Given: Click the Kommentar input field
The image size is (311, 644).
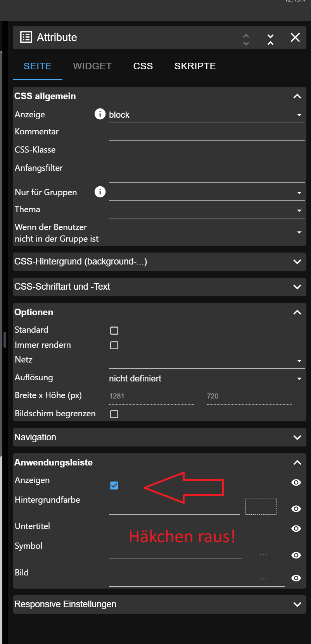Looking at the screenshot, I should coord(206,133).
